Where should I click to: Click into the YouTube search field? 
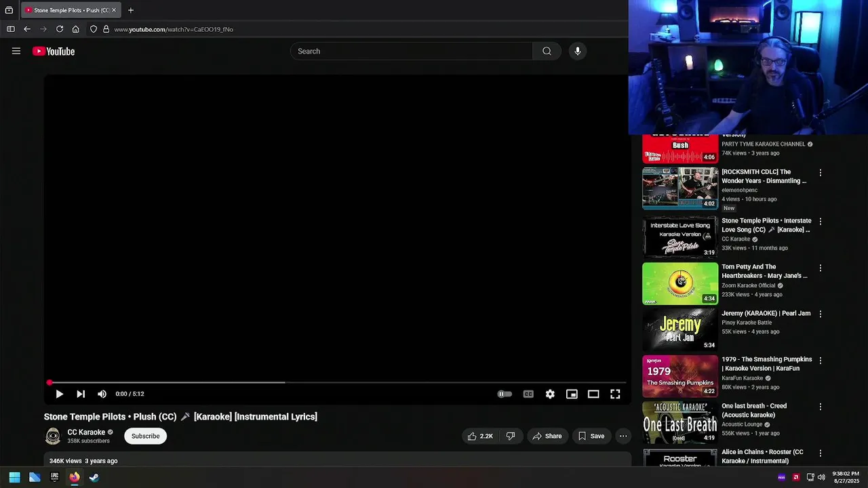[x=412, y=52]
